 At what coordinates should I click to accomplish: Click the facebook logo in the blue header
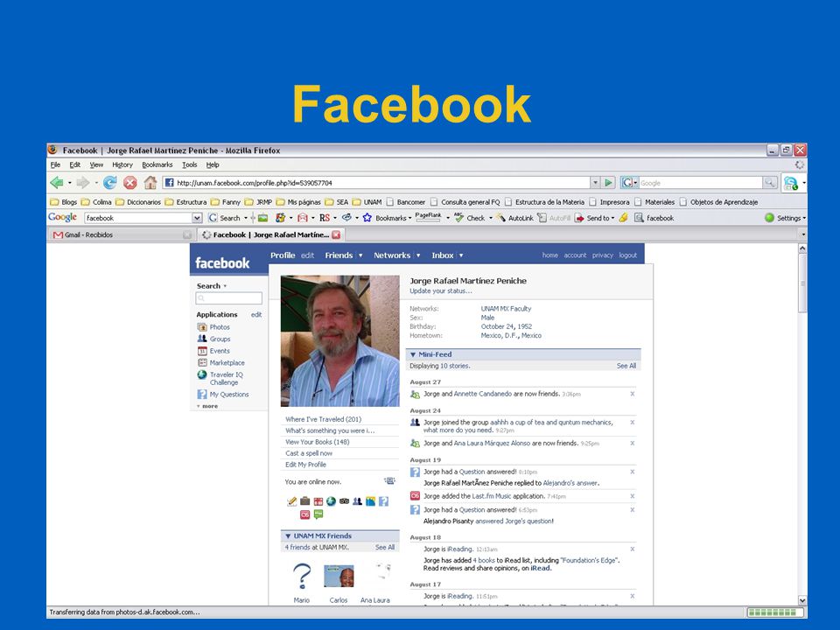pyautogui.click(x=222, y=263)
